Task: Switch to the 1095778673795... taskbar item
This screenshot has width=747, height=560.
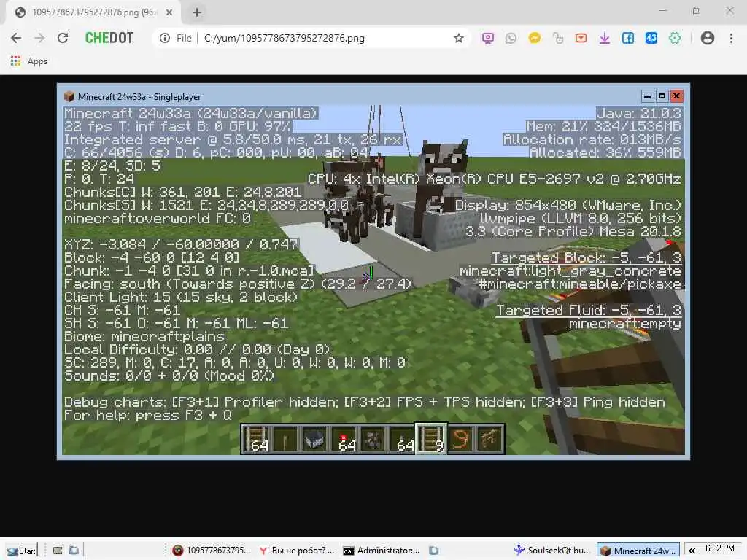Action: click(212, 551)
